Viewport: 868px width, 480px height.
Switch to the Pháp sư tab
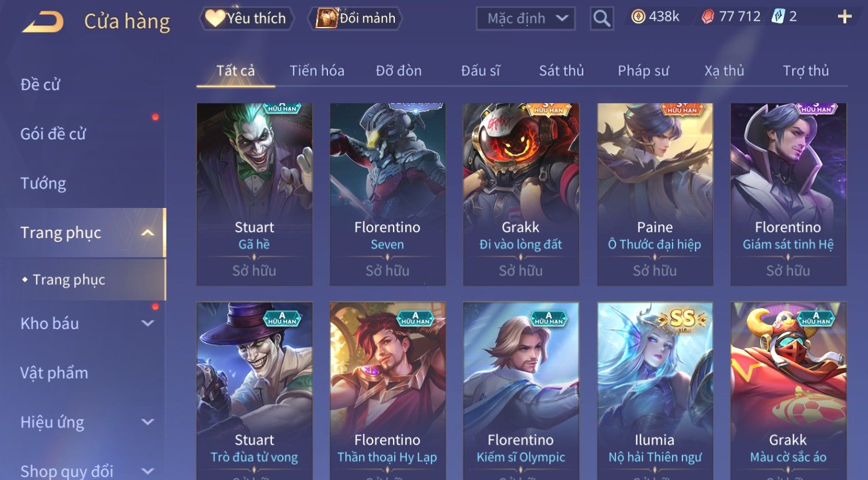pos(643,71)
